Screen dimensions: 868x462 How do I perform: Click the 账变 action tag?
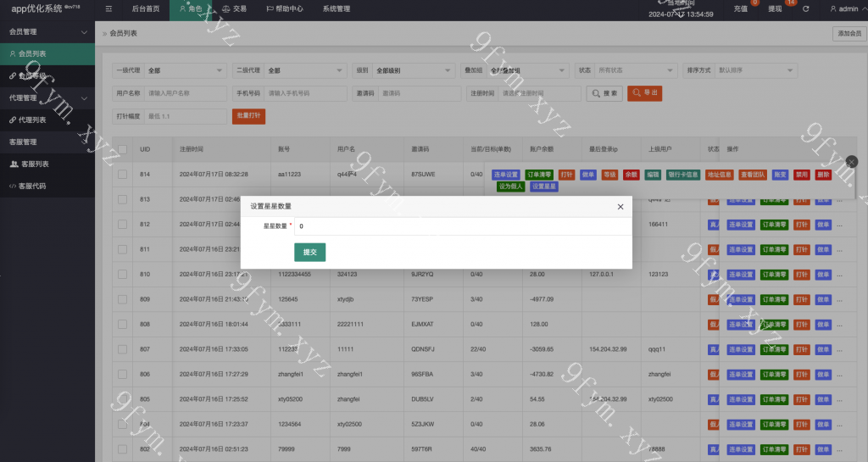pyautogui.click(x=780, y=175)
